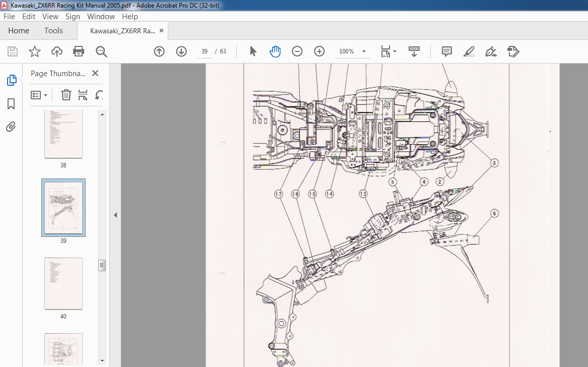Screen dimensions: 588x367
Task: Switch to the Tools tab
Action: [x=53, y=31]
